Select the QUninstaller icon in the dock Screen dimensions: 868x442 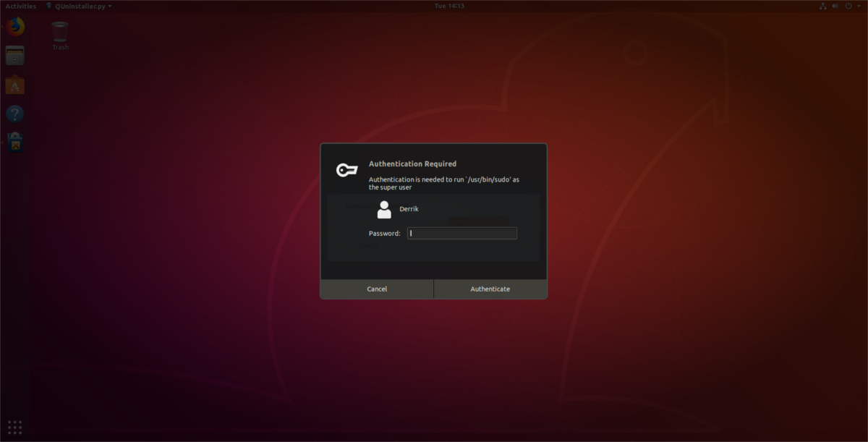tap(14, 143)
